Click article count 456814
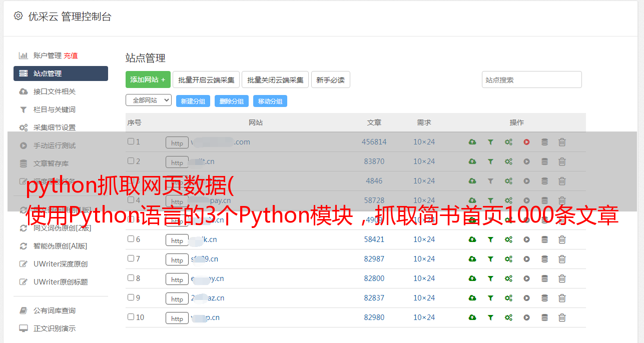This screenshot has width=644, height=343. 374,142
